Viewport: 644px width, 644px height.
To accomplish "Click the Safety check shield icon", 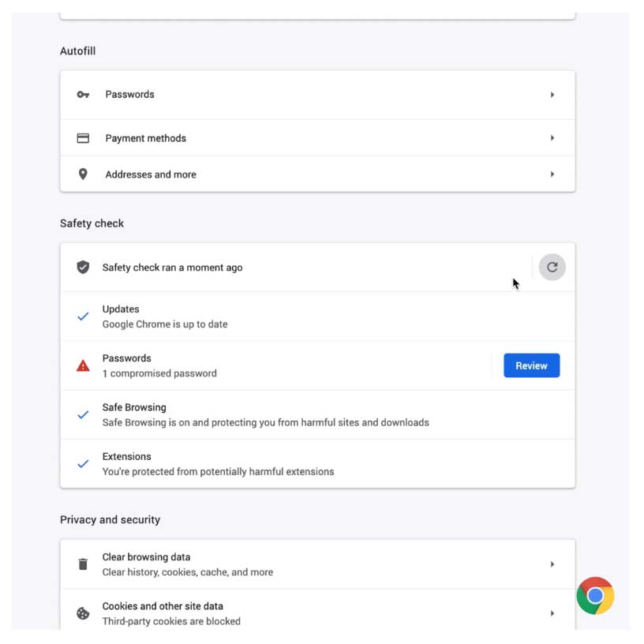I will [x=83, y=268].
